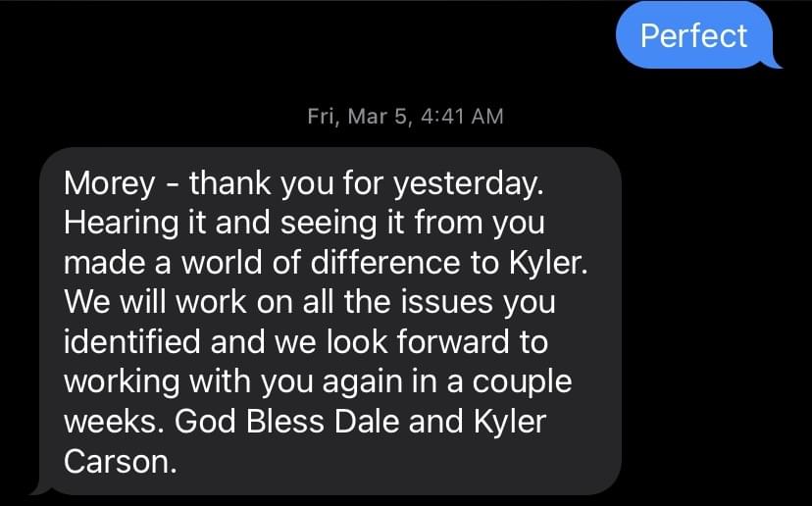Viewport: 812px width, 506px height.
Task: Click the tail of the gray message bubble
Action: coord(40,489)
